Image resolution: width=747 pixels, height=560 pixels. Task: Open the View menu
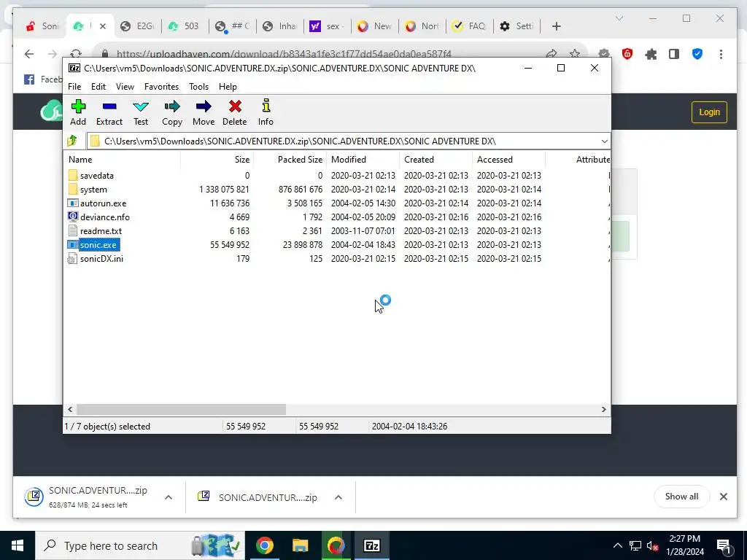coord(125,87)
